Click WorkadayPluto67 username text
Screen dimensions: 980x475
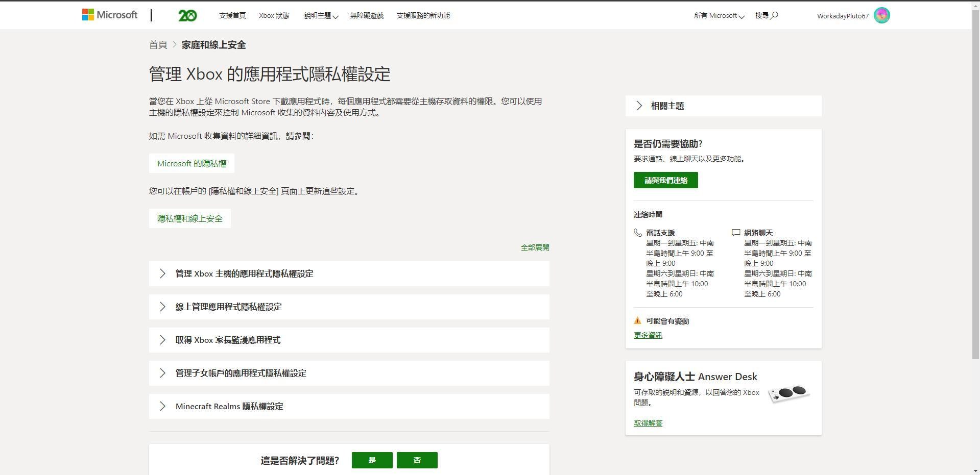[843, 16]
